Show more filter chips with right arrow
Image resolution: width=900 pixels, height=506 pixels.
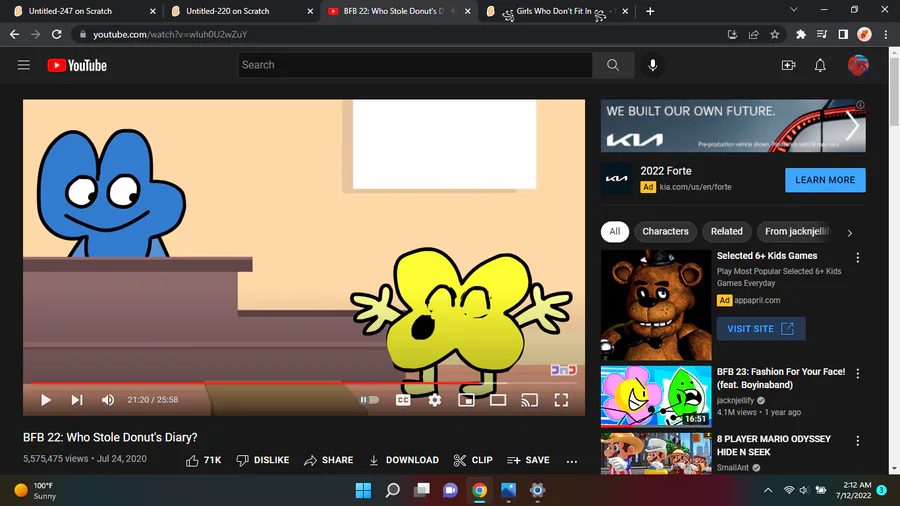tap(850, 232)
